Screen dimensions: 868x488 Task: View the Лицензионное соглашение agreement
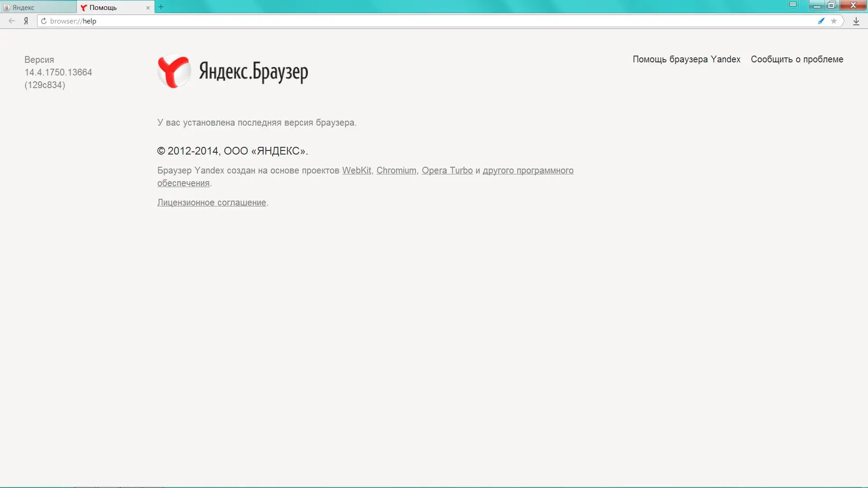tap(211, 202)
